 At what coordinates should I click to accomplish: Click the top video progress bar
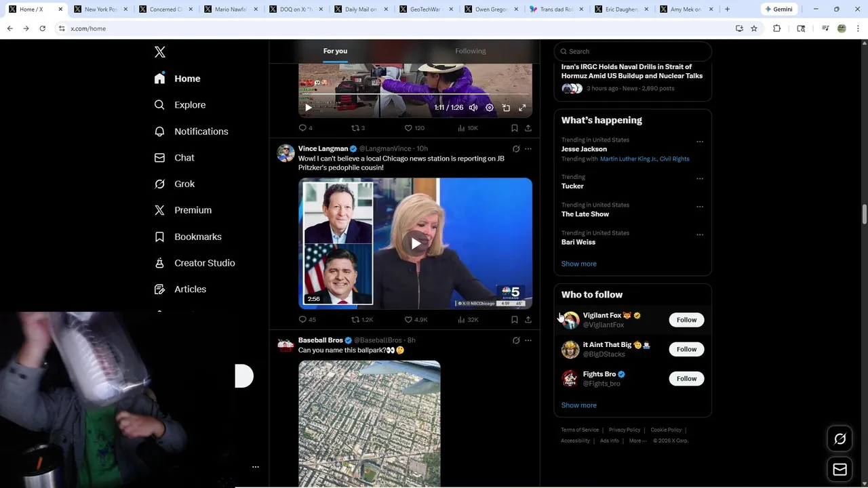tap(415, 94)
